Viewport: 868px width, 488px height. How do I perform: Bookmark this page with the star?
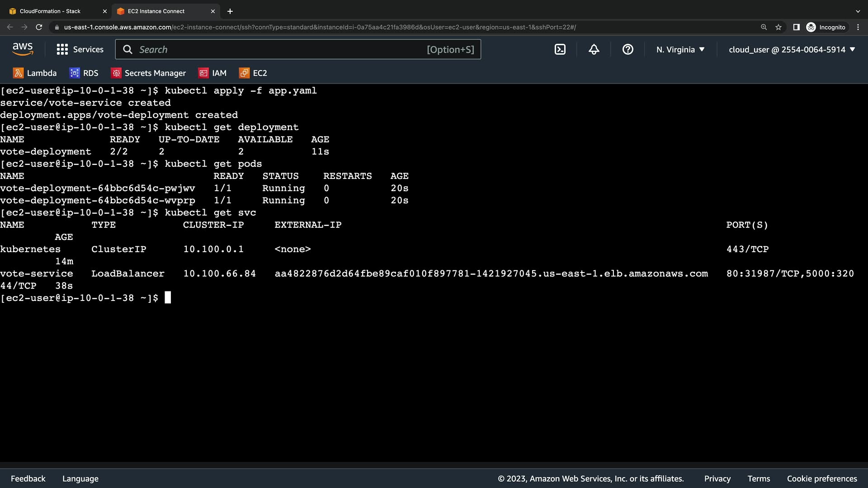click(x=778, y=27)
